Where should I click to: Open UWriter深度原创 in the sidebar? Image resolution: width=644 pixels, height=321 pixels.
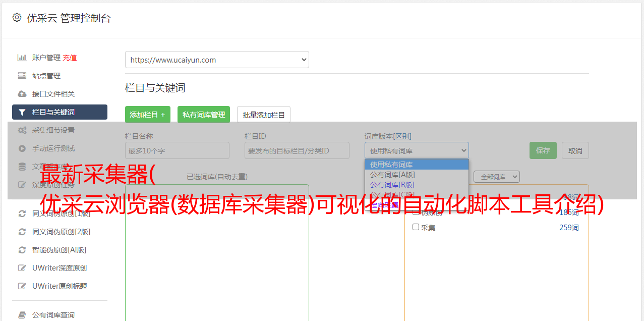coord(60,268)
